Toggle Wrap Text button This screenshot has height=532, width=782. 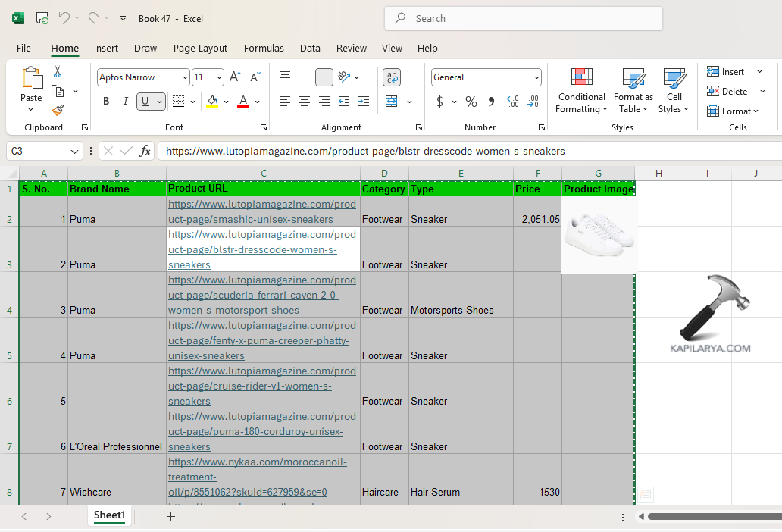pos(392,77)
